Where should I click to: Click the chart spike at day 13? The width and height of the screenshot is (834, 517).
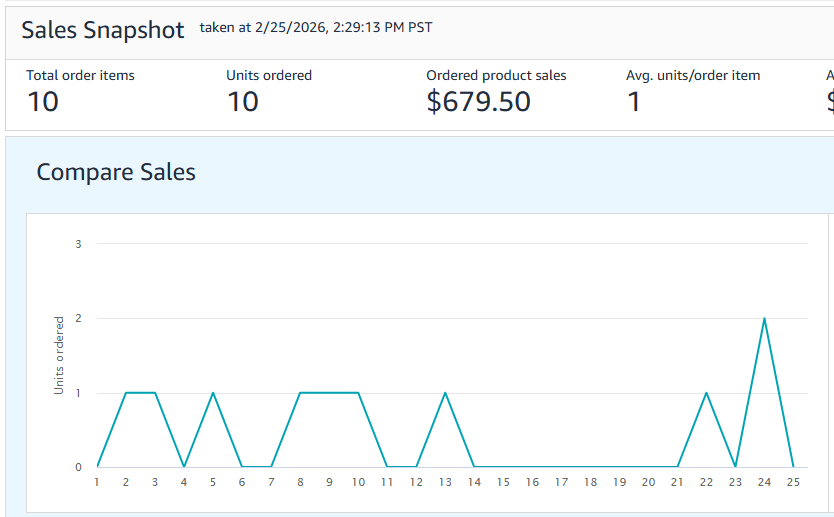click(445, 393)
